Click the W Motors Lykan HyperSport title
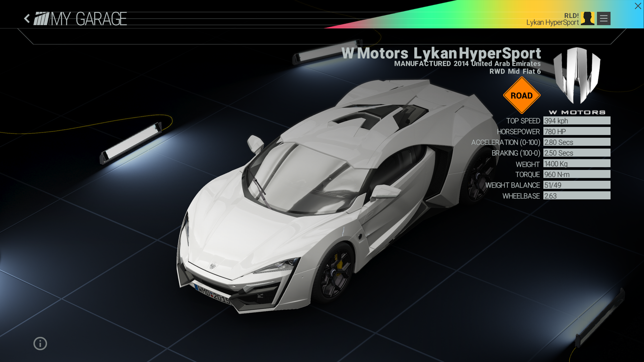The width and height of the screenshot is (644, 362). click(441, 53)
